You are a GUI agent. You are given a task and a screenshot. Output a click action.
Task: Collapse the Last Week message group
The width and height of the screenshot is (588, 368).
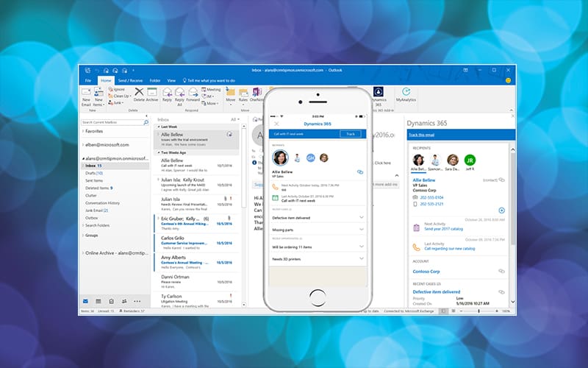[159, 127]
